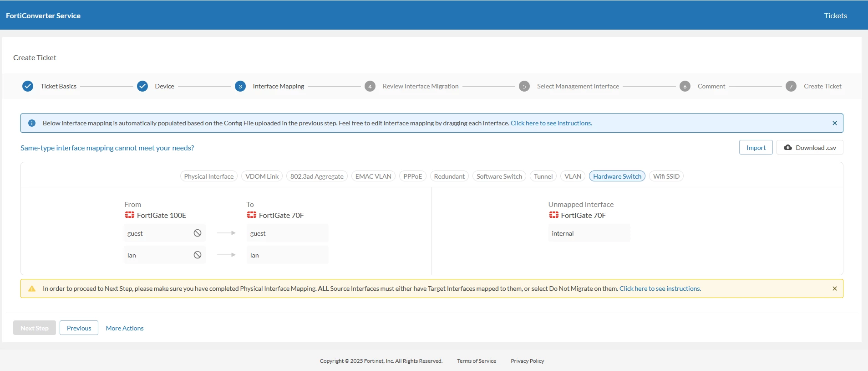This screenshot has width=868, height=371.
Task: Click Review Interface Migration step label
Action: pos(421,86)
